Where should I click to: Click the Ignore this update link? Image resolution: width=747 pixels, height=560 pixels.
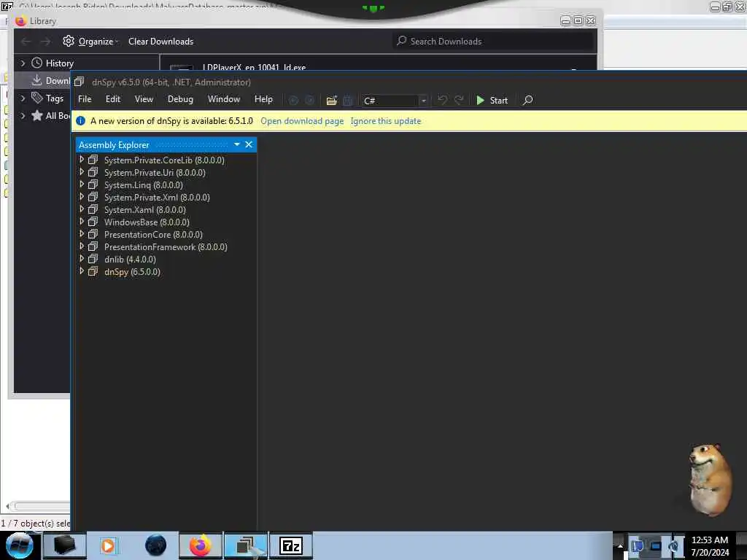click(386, 121)
